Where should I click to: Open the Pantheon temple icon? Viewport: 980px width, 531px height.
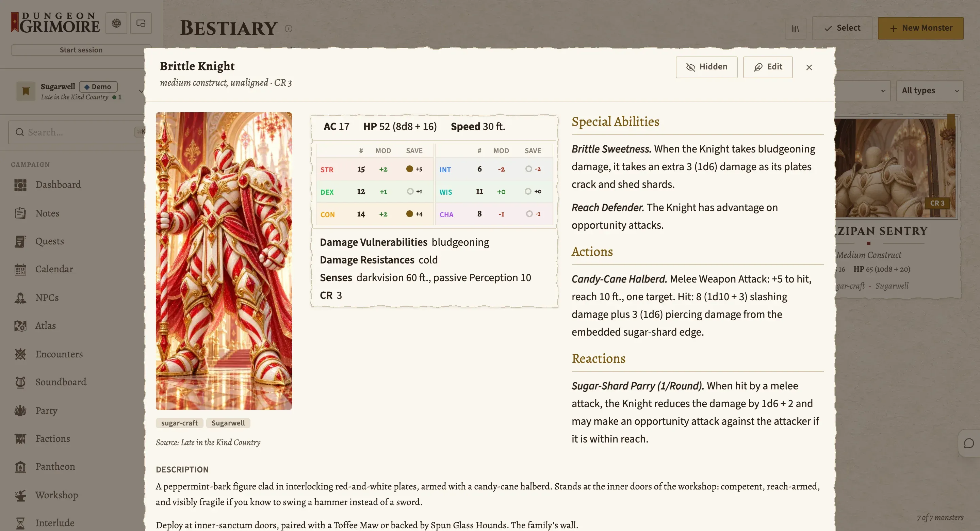click(20, 467)
